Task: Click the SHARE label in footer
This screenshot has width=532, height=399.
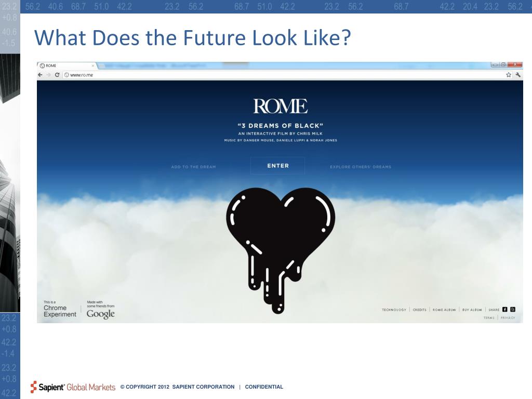Action: pyautogui.click(x=494, y=310)
